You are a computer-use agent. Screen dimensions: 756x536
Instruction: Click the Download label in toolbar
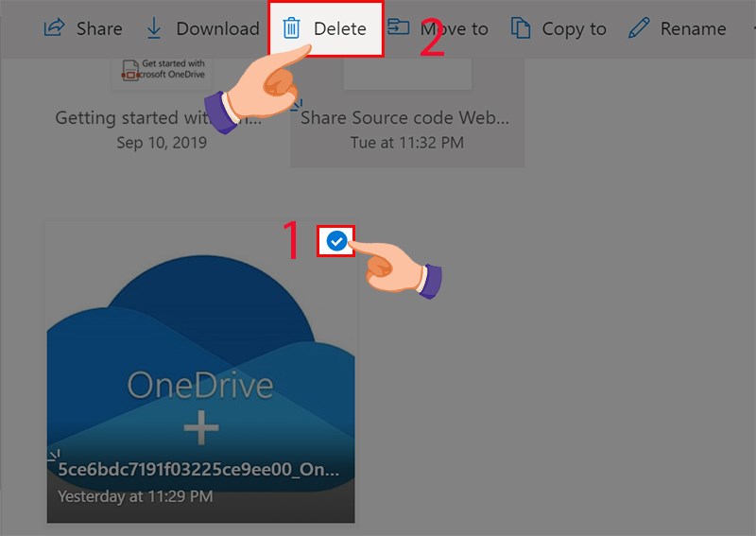click(218, 29)
